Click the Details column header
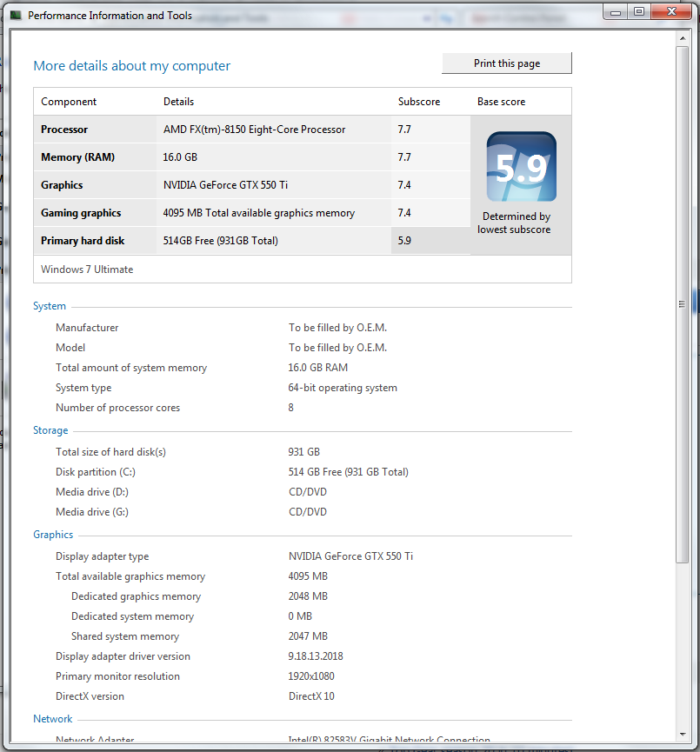 pyautogui.click(x=178, y=102)
